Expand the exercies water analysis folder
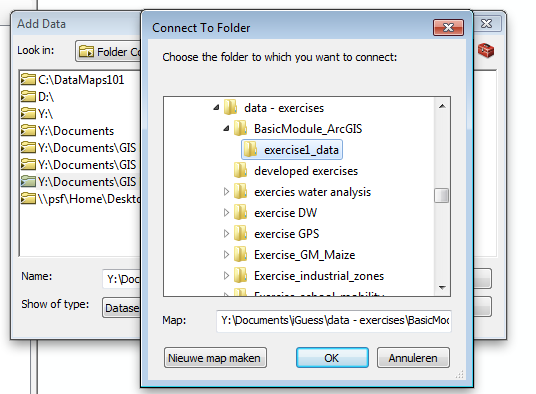536x394 pixels. tap(226, 192)
